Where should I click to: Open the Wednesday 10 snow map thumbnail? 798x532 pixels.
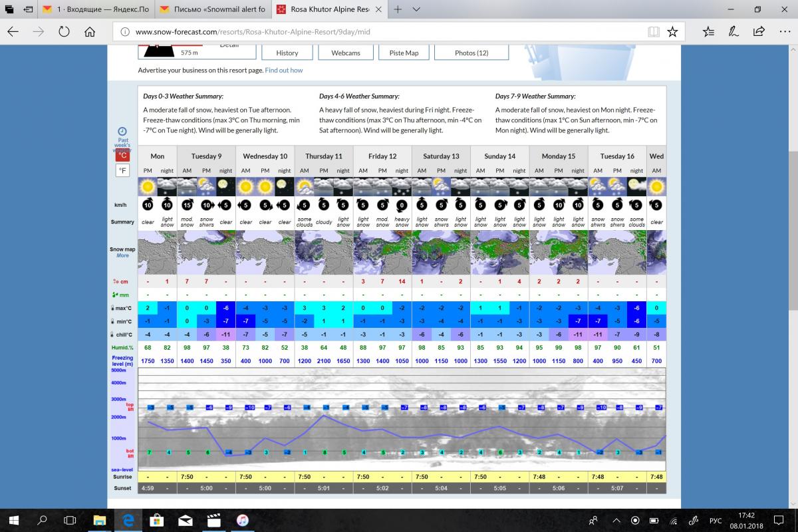coord(265,253)
